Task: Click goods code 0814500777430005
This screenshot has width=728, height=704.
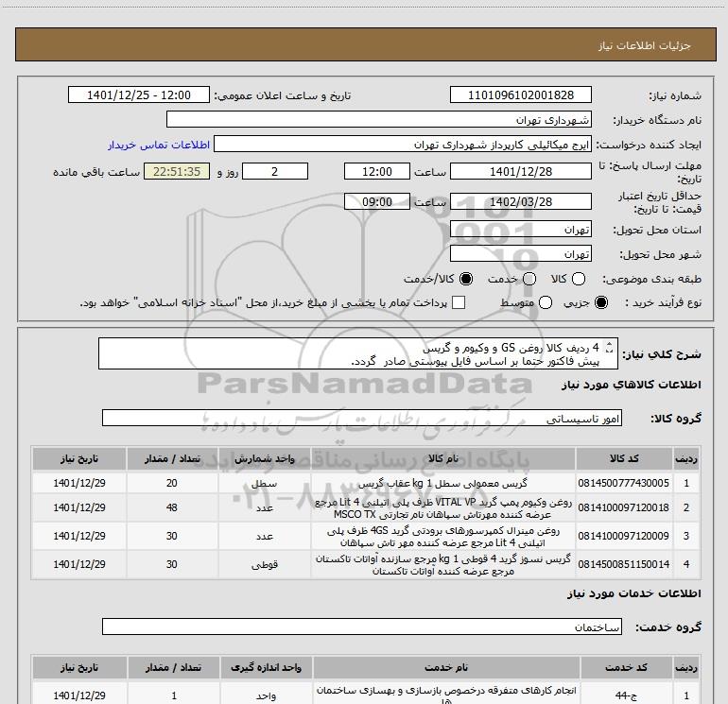Action: (x=624, y=483)
